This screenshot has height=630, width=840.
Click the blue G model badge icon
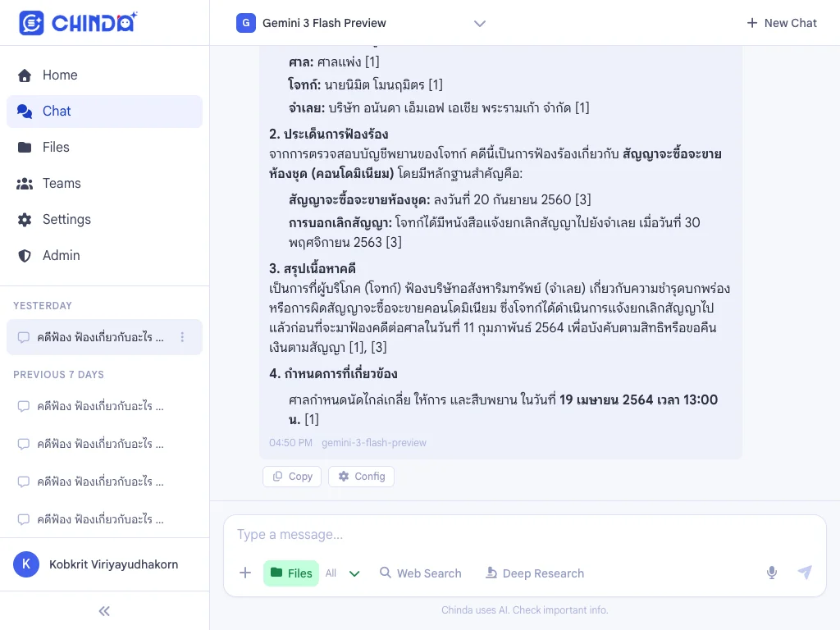tap(246, 23)
